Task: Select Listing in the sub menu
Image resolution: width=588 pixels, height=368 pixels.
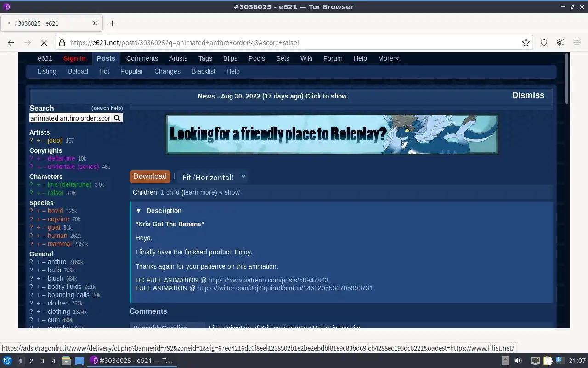Action: click(47, 71)
